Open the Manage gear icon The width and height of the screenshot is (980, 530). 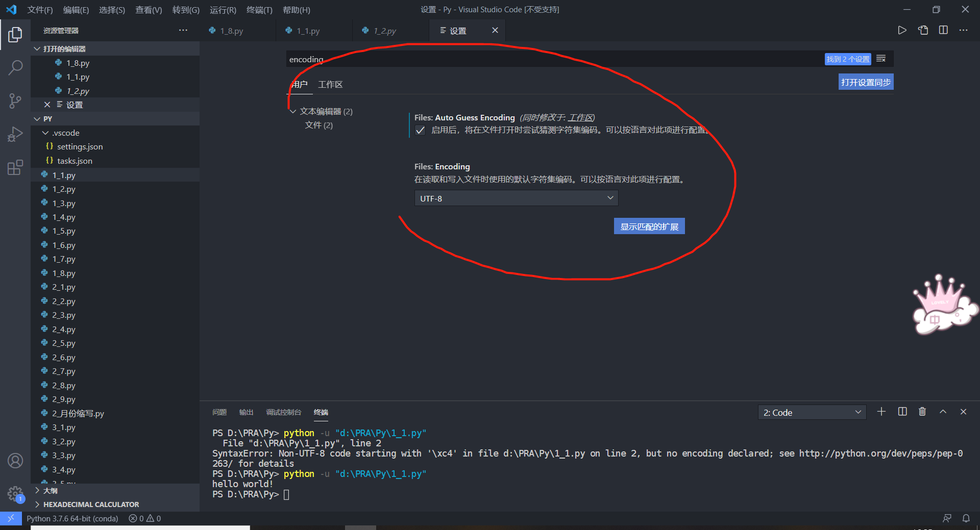[x=15, y=494]
